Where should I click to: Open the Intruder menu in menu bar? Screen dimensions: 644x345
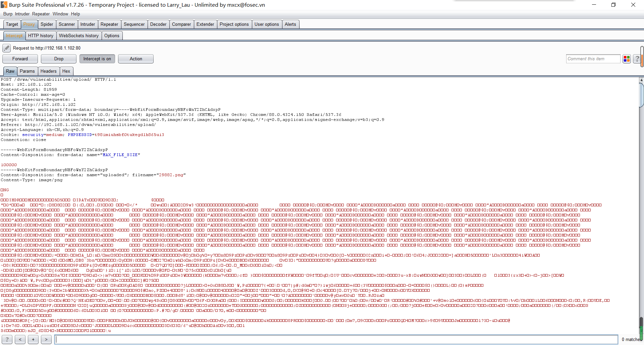[22, 14]
